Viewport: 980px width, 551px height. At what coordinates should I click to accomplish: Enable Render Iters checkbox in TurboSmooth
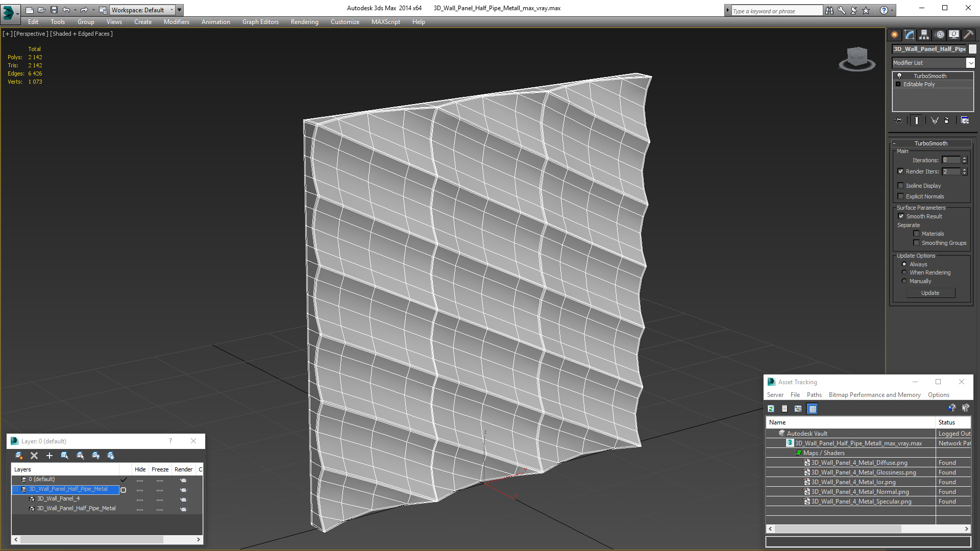click(901, 170)
